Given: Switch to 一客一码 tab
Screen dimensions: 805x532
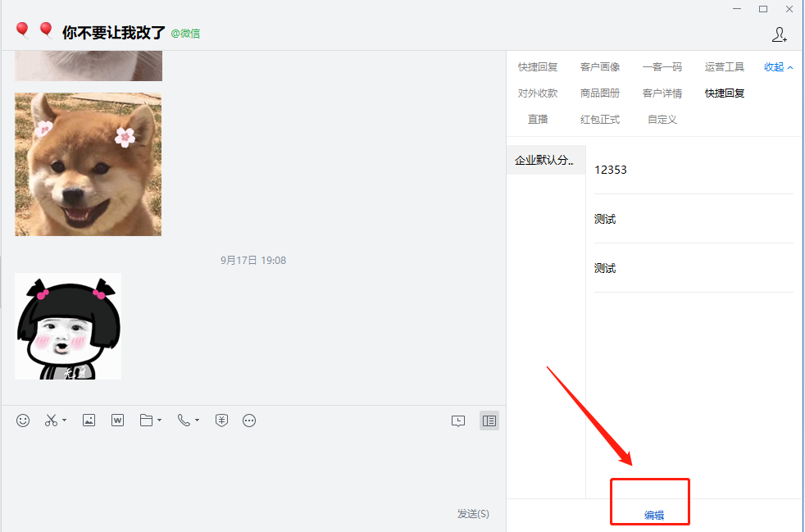Looking at the screenshot, I should [662, 66].
